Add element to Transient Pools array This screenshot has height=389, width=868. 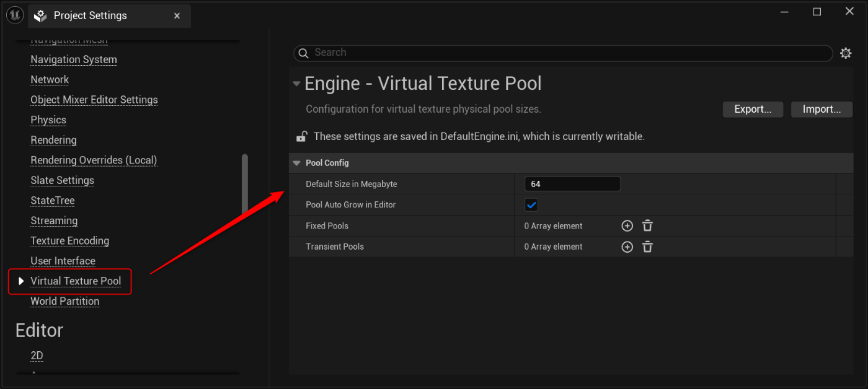(x=627, y=247)
